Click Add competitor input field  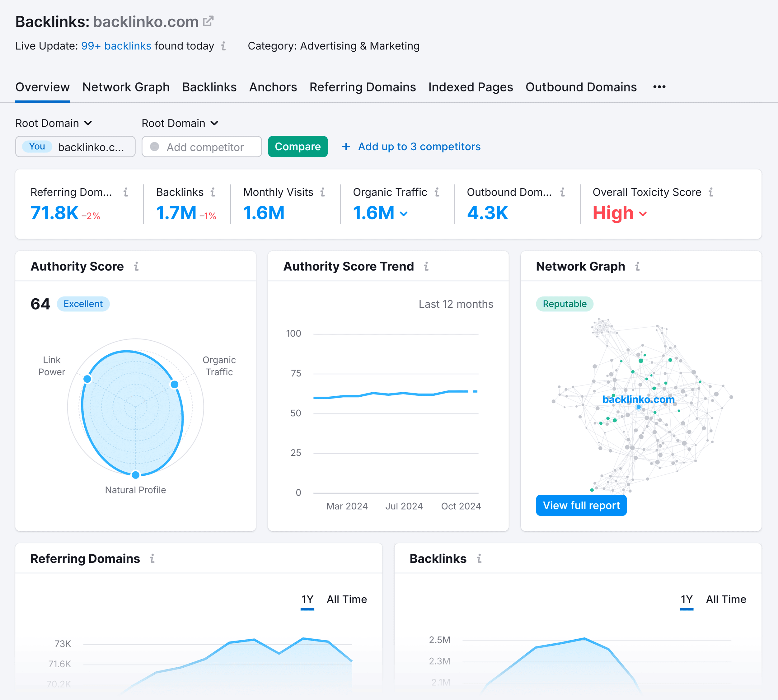tap(201, 147)
